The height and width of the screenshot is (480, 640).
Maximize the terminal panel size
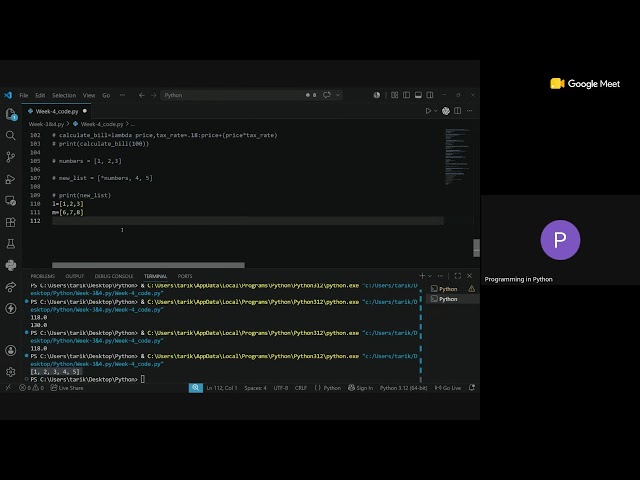(x=458, y=276)
